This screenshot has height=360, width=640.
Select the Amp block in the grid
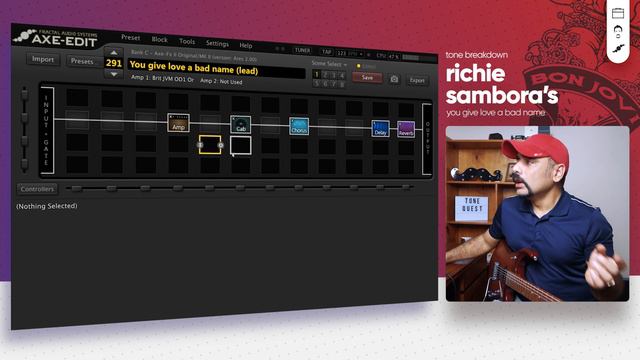(178, 122)
